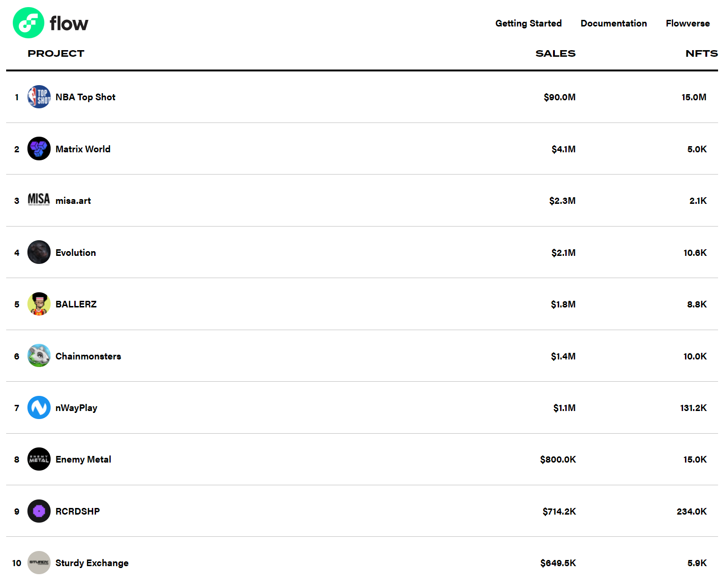
Task: Click the Flow logo icon
Action: 28,23
